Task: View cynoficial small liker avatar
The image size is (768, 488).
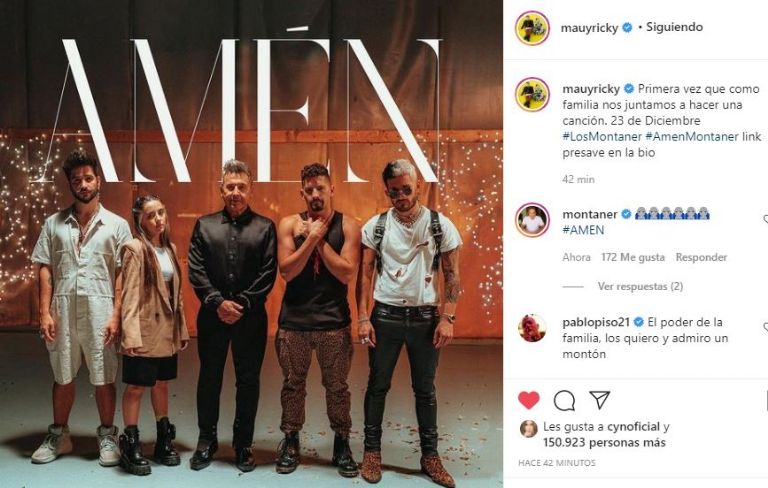Action: point(528,429)
